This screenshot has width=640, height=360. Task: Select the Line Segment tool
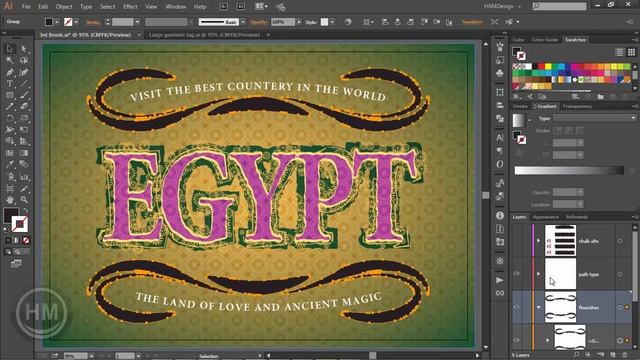[x=24, y=84]
